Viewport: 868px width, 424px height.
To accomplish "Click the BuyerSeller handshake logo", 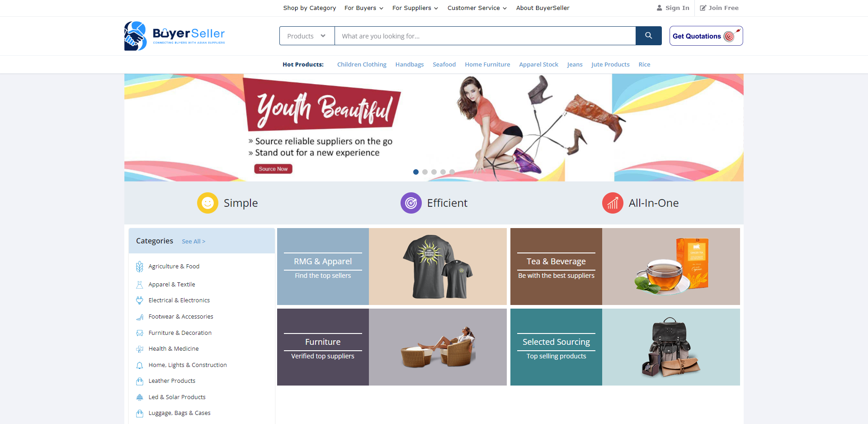I will click(x=135, y=36).
